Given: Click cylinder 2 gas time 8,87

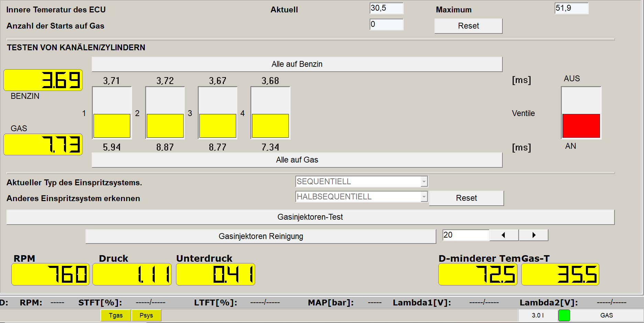Looking at the screenshot, I should tap(165, 147).
